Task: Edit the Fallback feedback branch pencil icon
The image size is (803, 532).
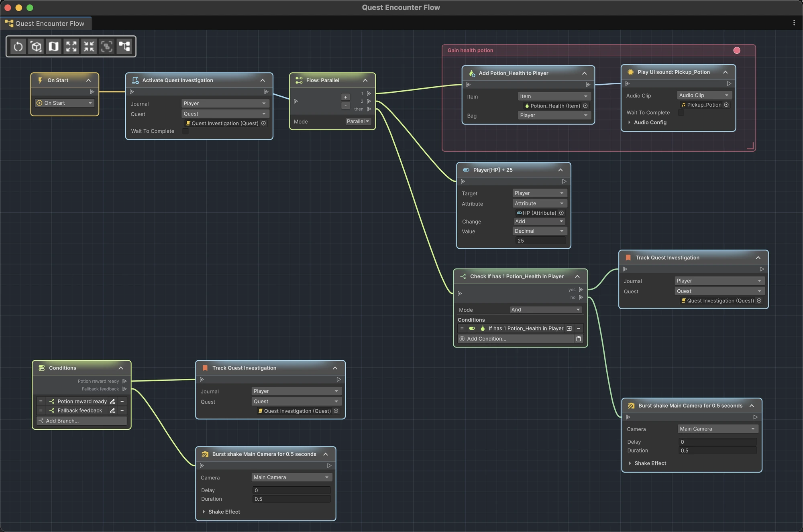Action: pos(113,410)
